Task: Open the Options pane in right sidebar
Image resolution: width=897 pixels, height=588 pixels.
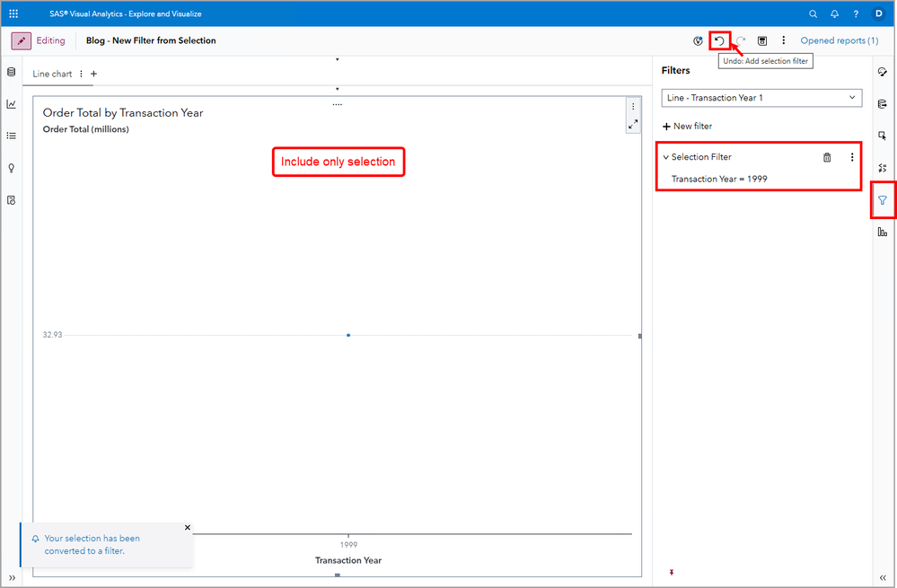Action: coord(883,72)
